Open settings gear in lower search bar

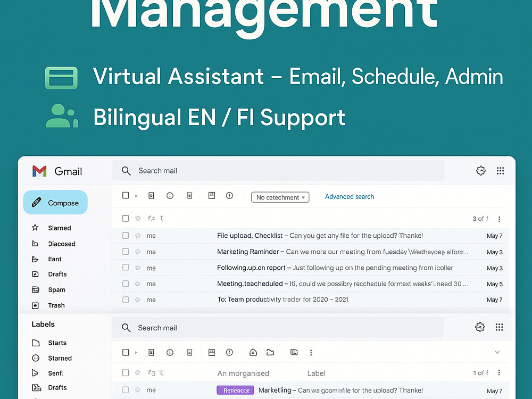coord(480,327)
